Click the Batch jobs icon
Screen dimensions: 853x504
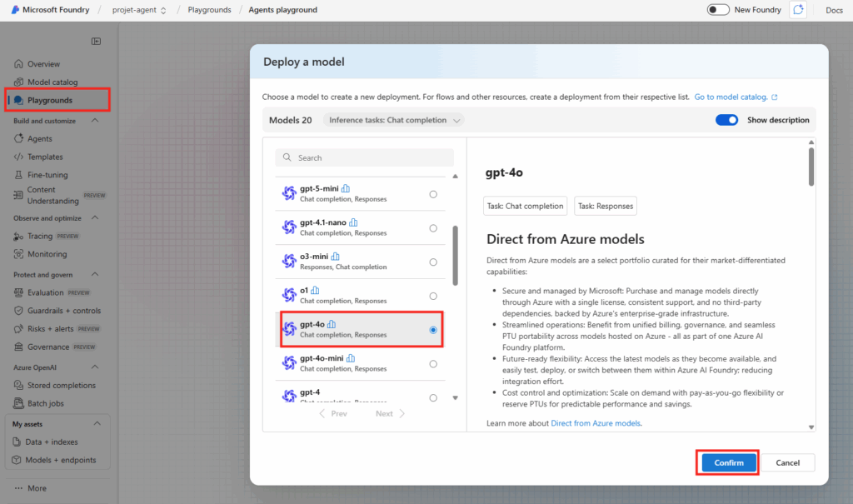[x=19, y=404]
